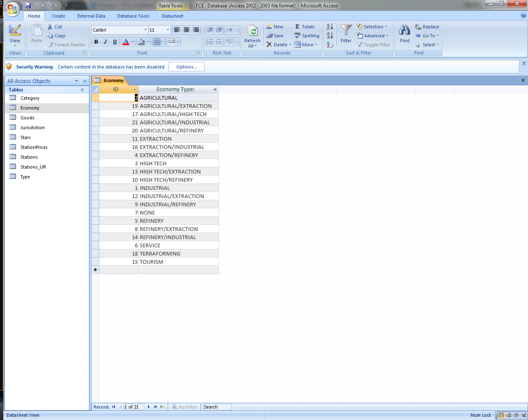Image resolution: width=528 pixels, height=420 pixels.
Task: Click the record Search box
Action: [x=217, y=407]
